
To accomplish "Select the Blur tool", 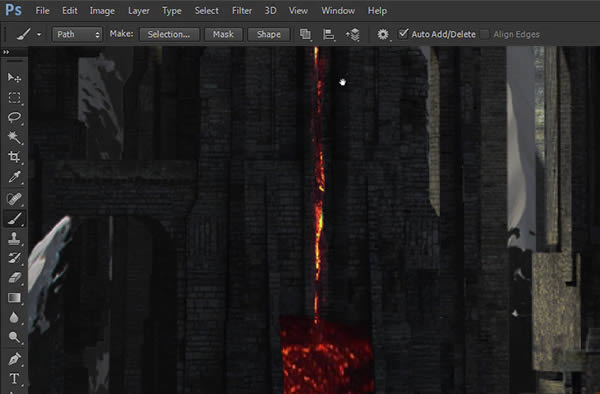I will 14,317.
